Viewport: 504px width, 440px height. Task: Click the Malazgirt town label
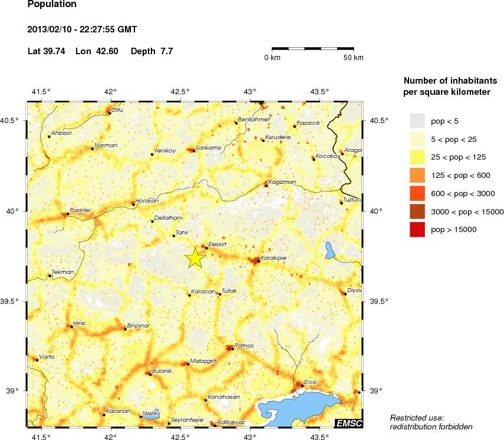(x=203, y=361)
